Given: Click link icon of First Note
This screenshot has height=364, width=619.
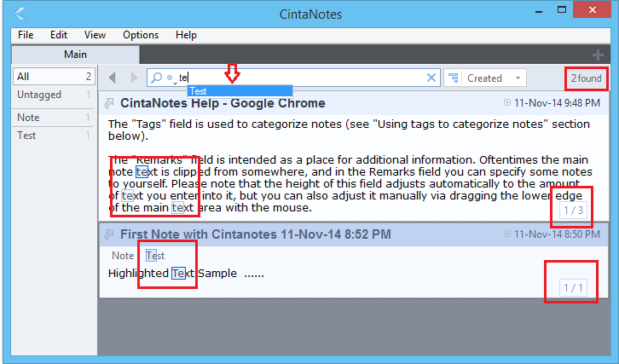Looking at the screenshot, I should click(x=109, y=234).
